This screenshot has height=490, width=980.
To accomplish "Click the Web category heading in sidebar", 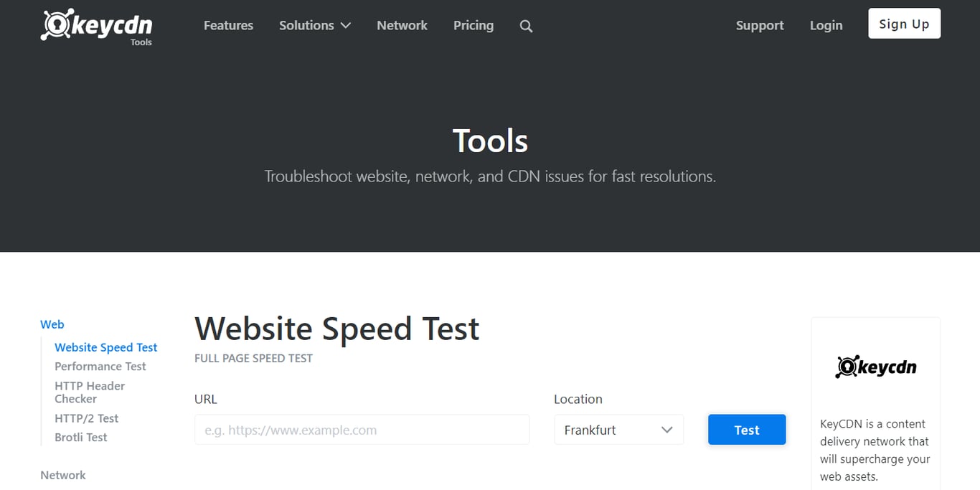I will click(52, 324).
